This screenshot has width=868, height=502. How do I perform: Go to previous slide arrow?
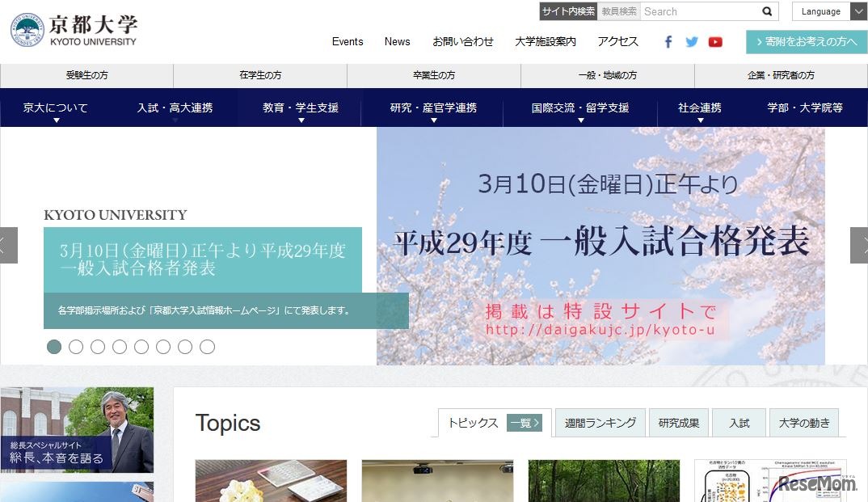(8, 245)
